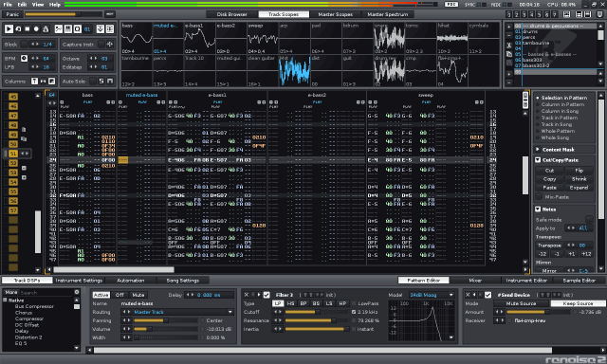Click the Capture Instr. crosshair icon

click(110, 45)
